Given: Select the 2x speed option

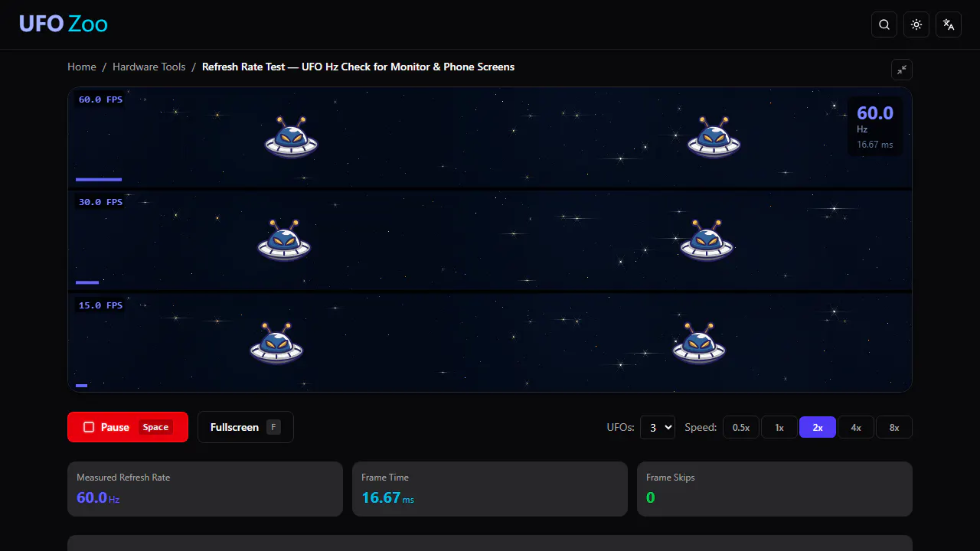Looking at the screenshot, I should pos(818,427).
